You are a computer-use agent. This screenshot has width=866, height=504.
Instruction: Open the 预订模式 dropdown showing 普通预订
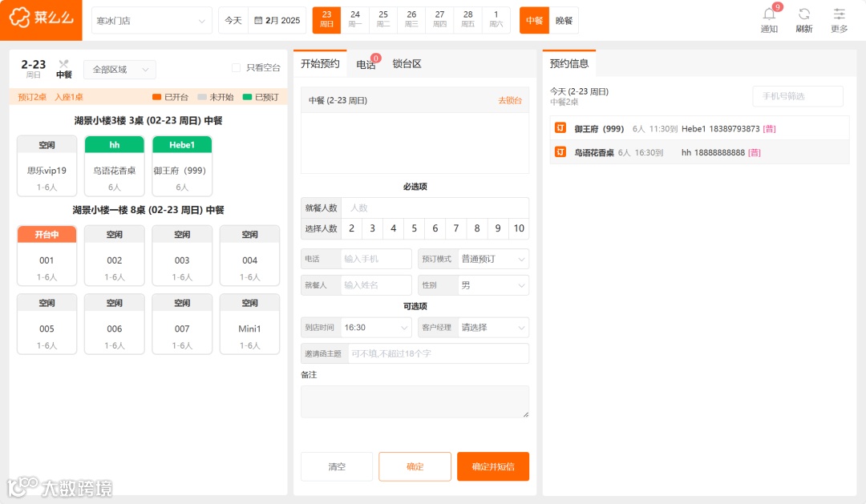(493, 259)
